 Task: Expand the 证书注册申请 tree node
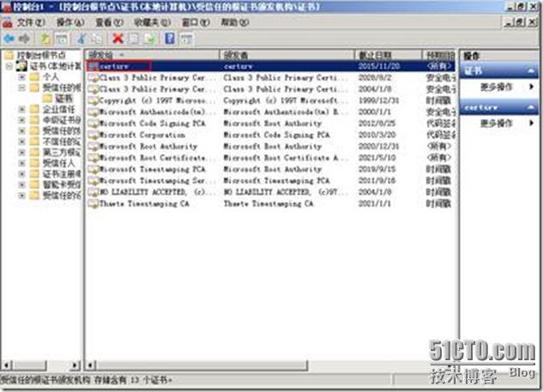(x=21, y=174)
